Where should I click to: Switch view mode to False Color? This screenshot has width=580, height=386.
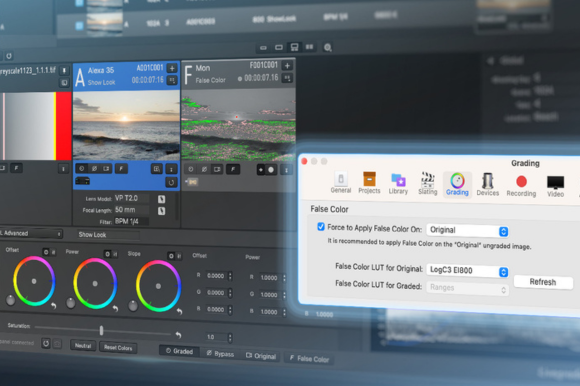tap(309, 358)
